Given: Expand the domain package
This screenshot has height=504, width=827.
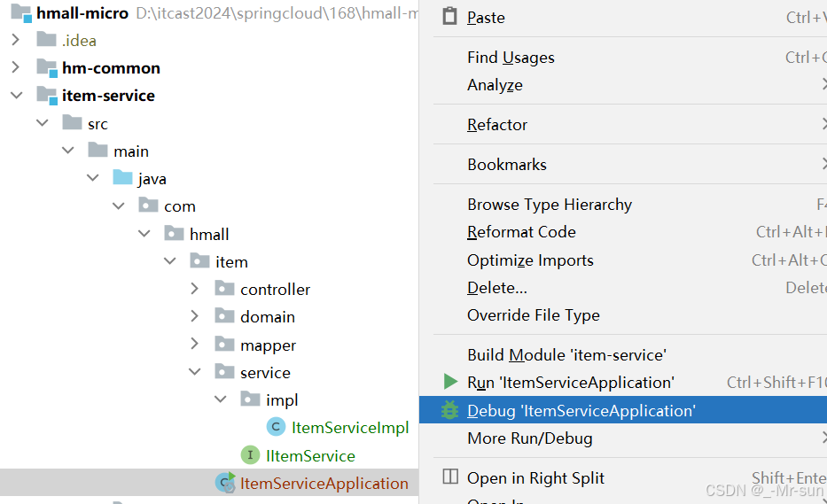Looking at the screenshot, I should (x=194, y=316).
